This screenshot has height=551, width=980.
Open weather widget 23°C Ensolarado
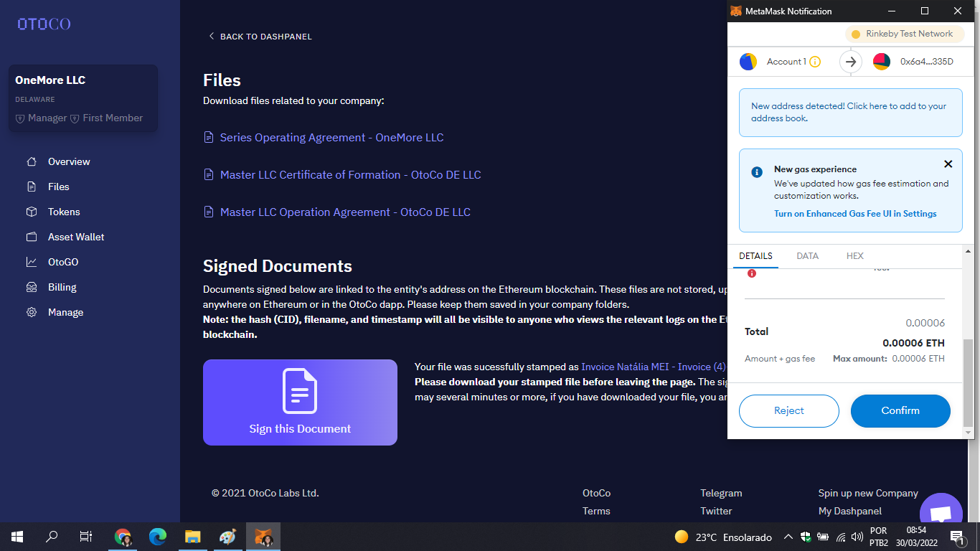point(723,537)
